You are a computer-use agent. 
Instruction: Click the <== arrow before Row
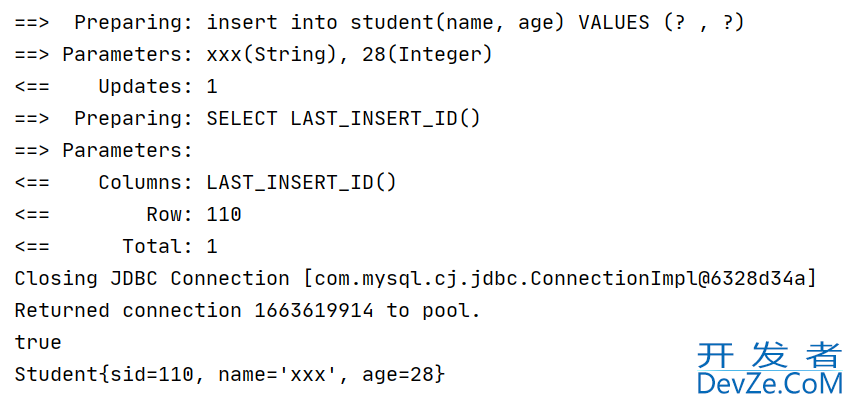[x=32, y=214]
